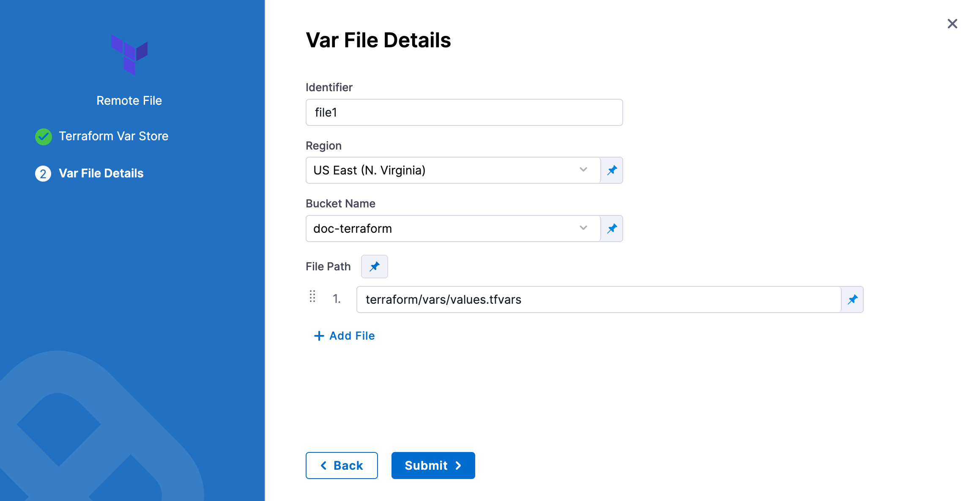Click the pin icon beside Bucket Name
Screen dimensions: 980x501
click(612, 229)
